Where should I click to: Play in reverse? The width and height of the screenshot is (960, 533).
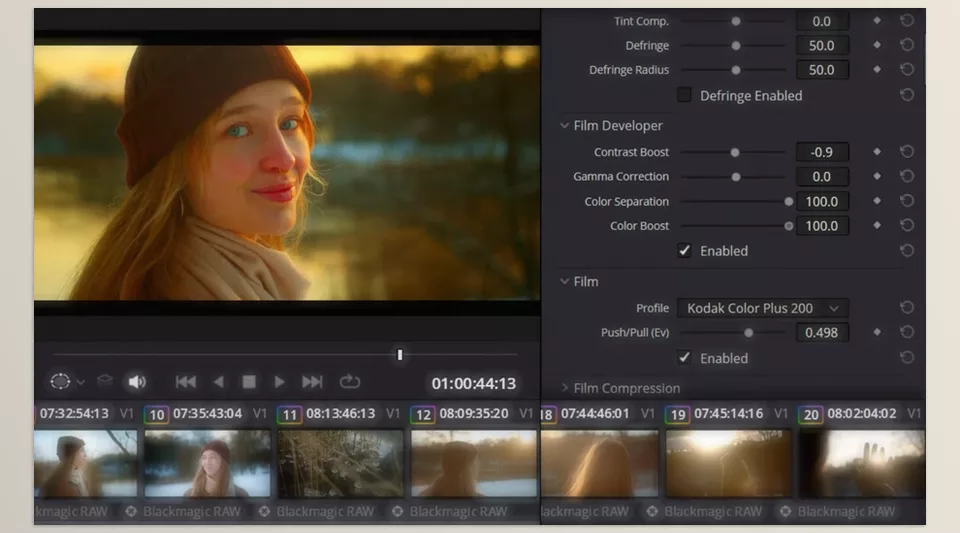click(219, 382)
